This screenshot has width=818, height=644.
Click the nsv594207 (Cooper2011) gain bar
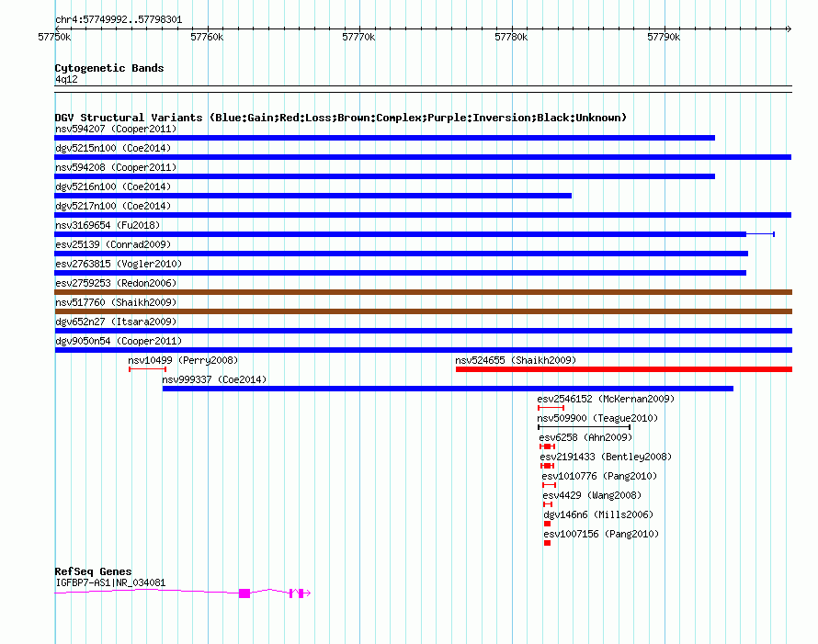tap(384, 138)
